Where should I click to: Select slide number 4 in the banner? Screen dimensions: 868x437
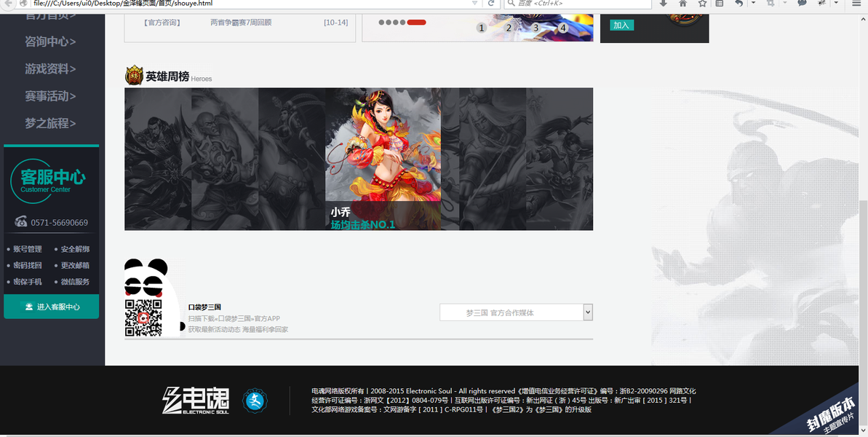[563, 28]
